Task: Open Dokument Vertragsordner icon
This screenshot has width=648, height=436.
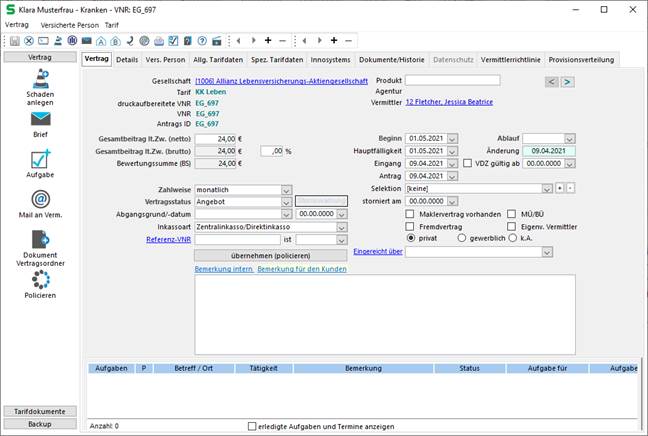Action: pos(40,239)
